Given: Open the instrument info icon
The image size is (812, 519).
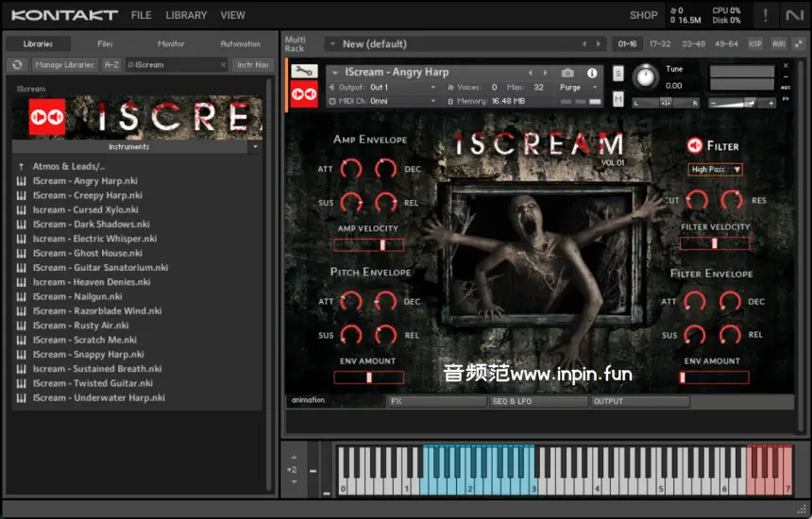Looking at the screenshot, I should pos(592,73).
